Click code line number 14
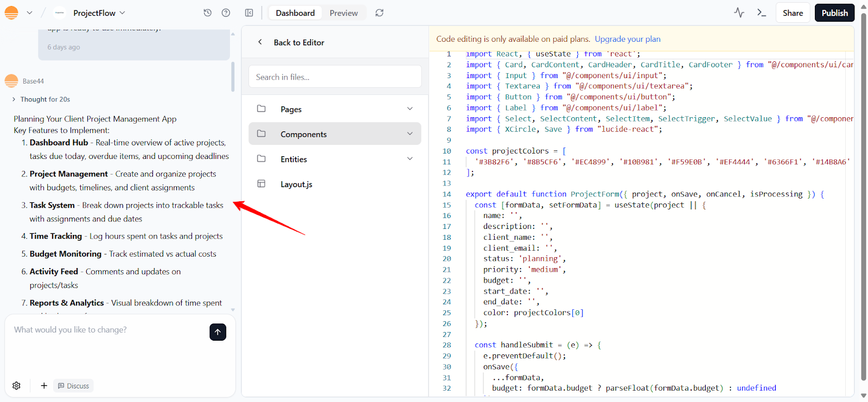This screenshot has width=868, height=402. [x=446, y=194]
